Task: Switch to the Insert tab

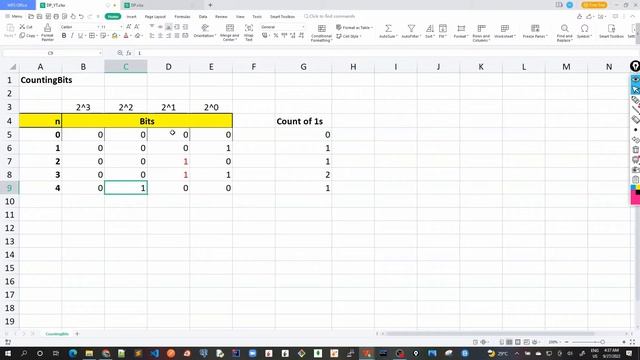Action: click(x=131, y=17)
